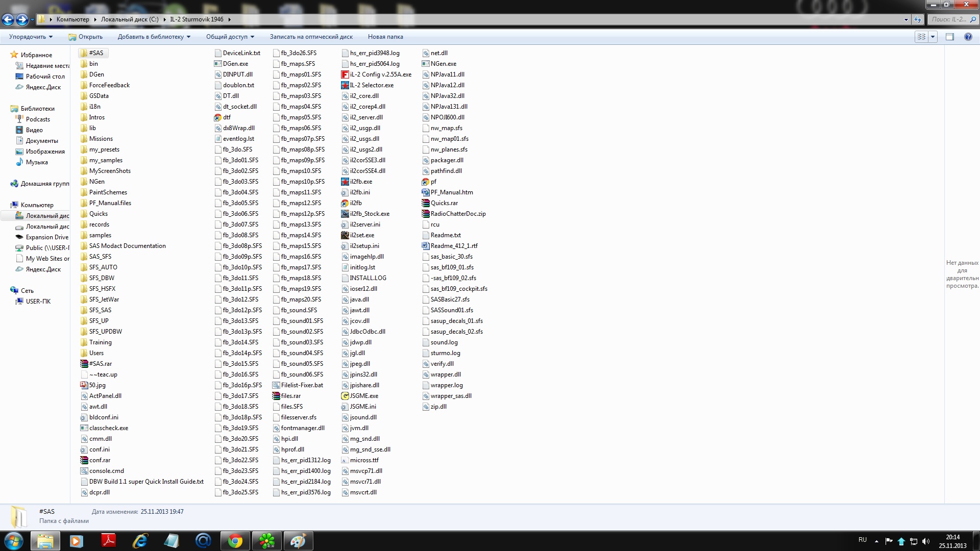Select the Quicks.rar archive icon
Screen dimensions: 980x551
(426, 203)
